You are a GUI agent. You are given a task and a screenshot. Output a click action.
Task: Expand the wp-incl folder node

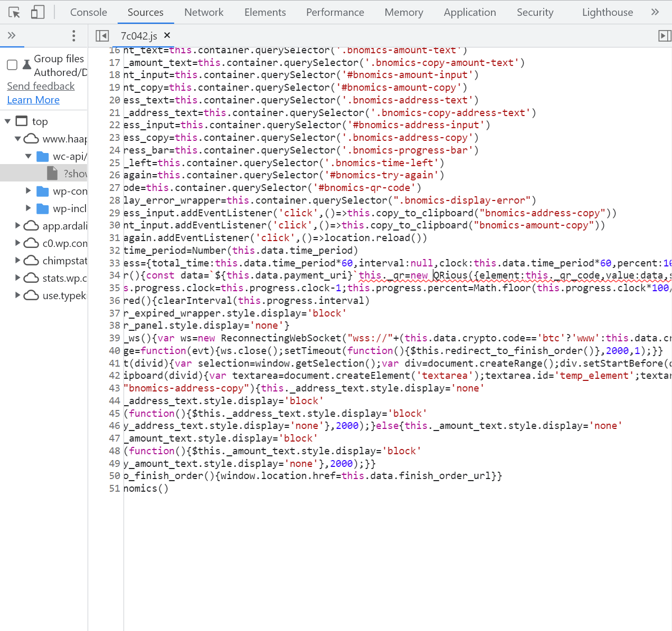point(29,208)
